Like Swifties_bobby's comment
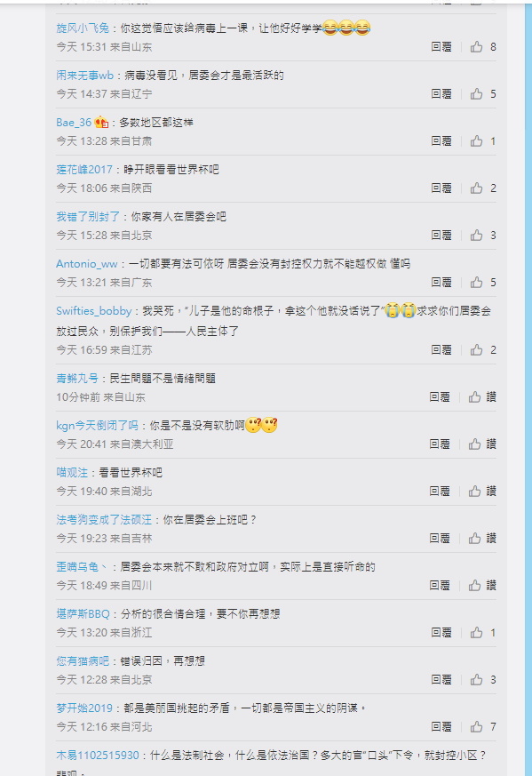Image resolution: width=532 pixels, height=776 pixels. click(477, 350)
